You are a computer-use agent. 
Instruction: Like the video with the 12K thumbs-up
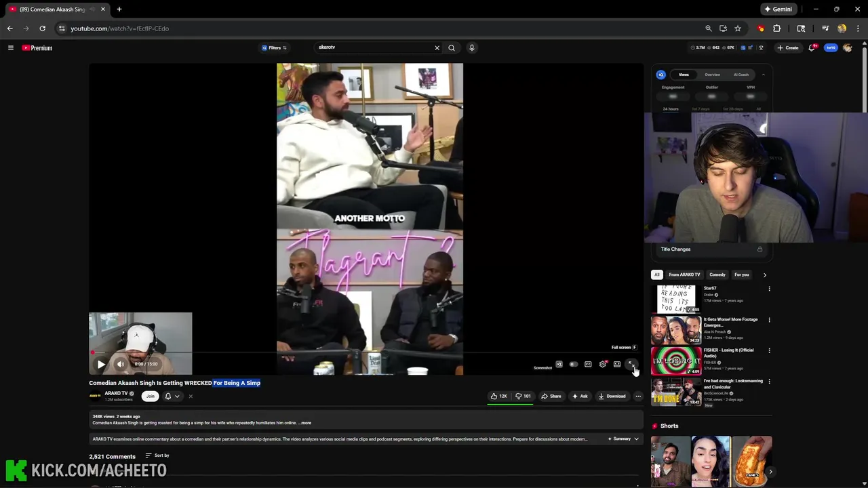point(500,396)
